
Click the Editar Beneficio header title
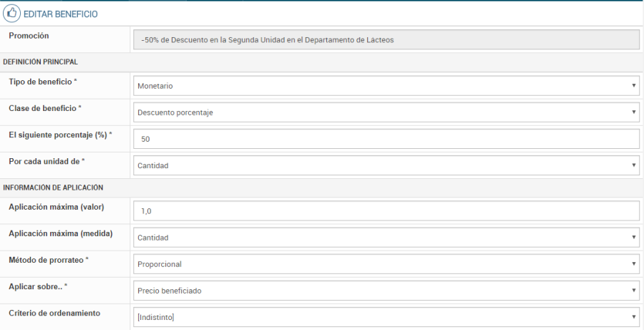61,14
